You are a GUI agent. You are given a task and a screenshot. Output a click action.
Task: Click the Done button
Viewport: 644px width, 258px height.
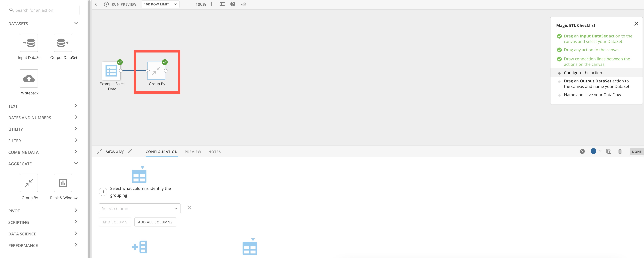point(636,152)
